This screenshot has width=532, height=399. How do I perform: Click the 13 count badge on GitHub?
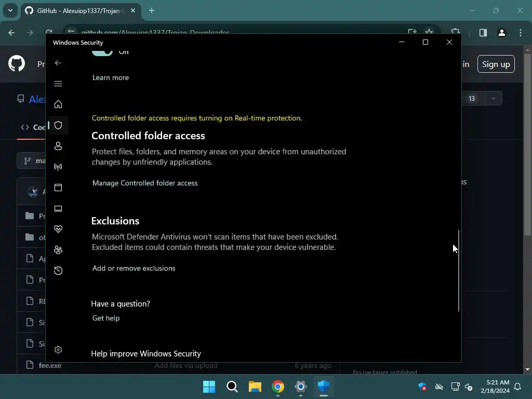(x=472, y=99)
